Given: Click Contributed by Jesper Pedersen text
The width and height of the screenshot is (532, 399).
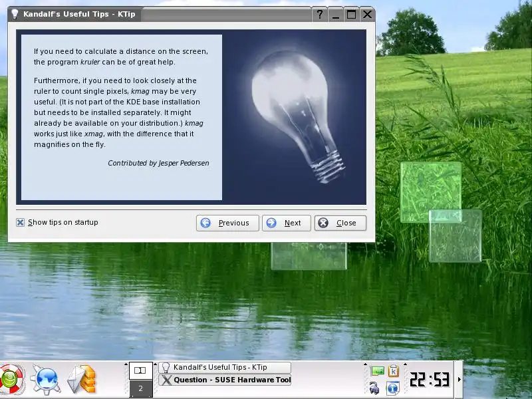Looking at the screenshot, I should pyautogui.click(x=158, y=163).
